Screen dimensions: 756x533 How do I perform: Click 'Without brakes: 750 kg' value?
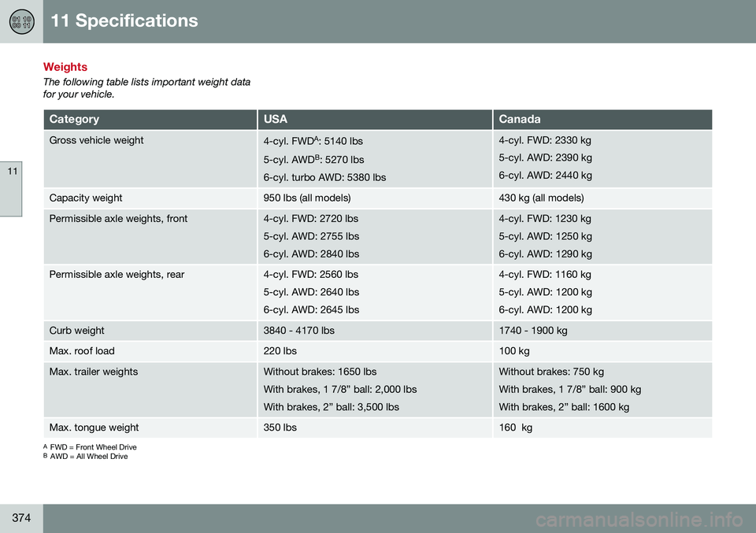[551, 372]
